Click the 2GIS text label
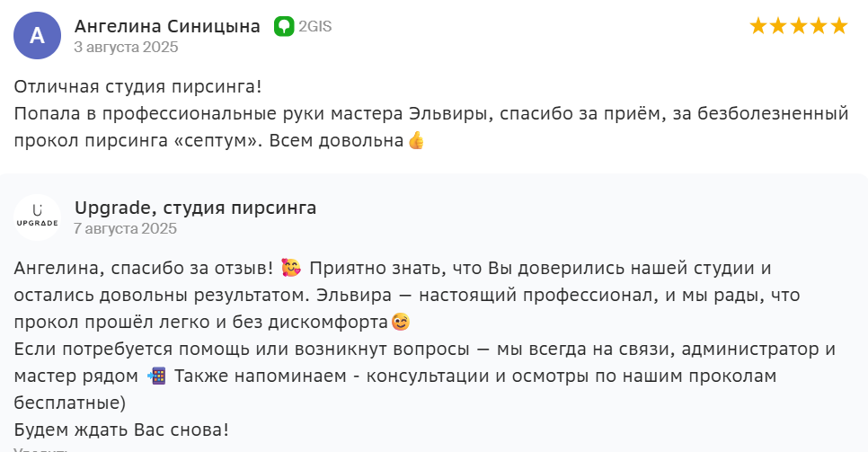The image size is (868, 452). 315,27
